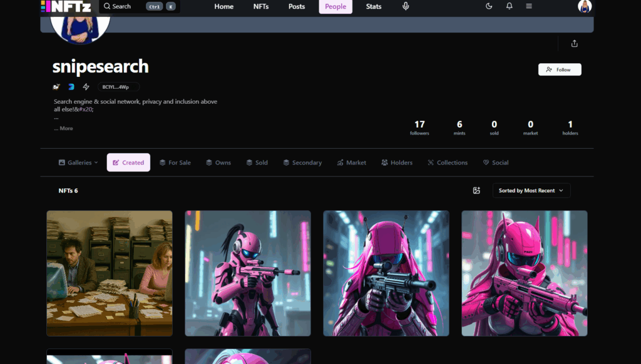The height and width of the screenshot is (364, 641).
Task: Click the image view icon beside the sort dropdown
Action: 476,190
